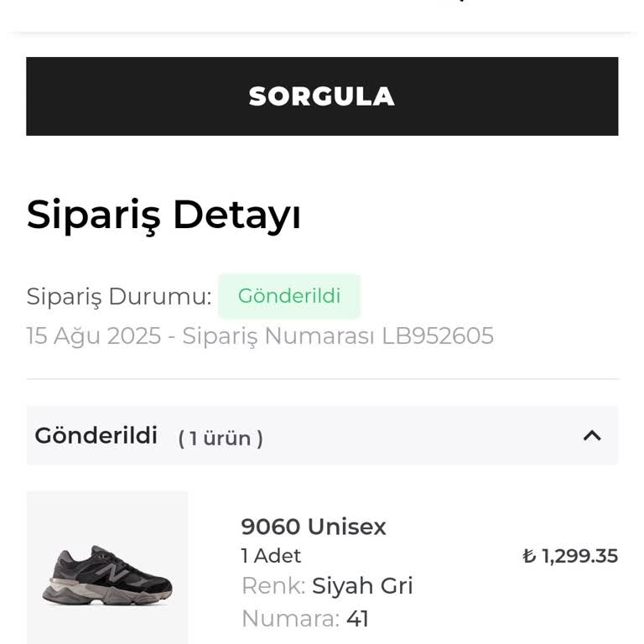
Task: Click the Lira currency symbol by price
Action: point(528,556)
